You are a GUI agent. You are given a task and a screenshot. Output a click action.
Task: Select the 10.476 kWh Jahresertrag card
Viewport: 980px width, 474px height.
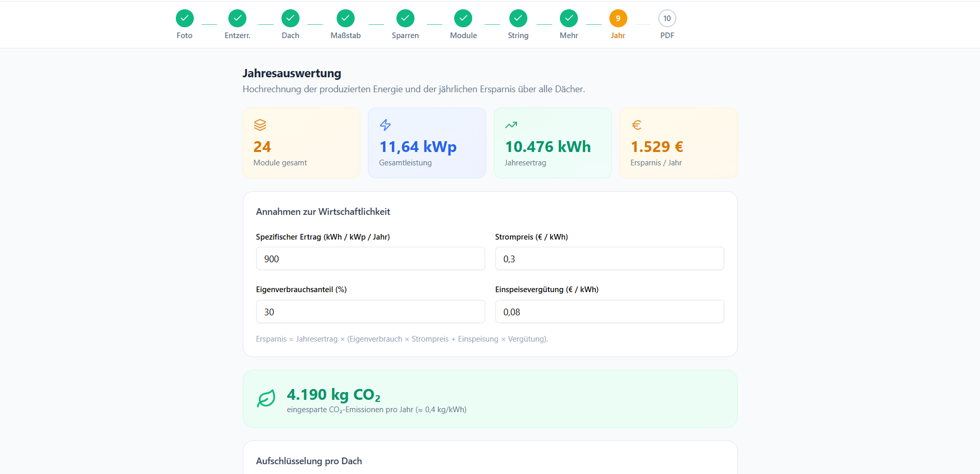553,143
